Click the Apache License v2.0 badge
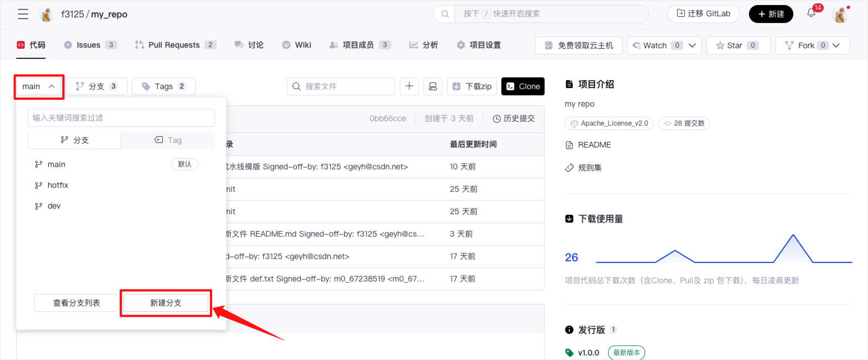 tap(609, 123)
